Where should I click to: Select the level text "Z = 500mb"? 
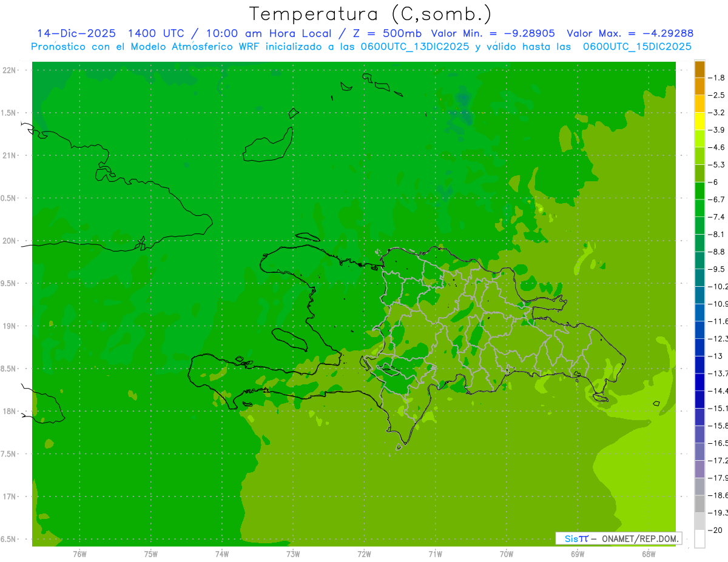point(388,33)
